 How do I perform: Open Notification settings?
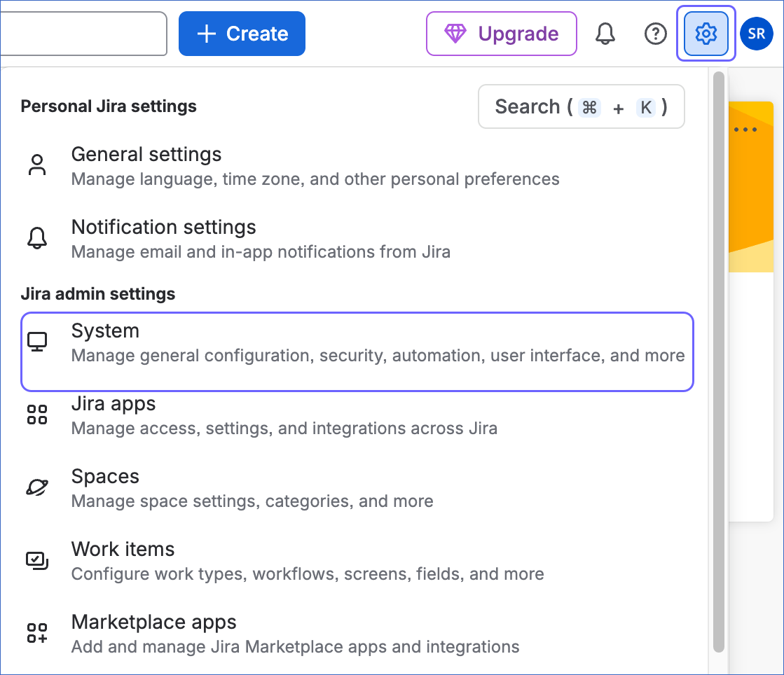357,239
